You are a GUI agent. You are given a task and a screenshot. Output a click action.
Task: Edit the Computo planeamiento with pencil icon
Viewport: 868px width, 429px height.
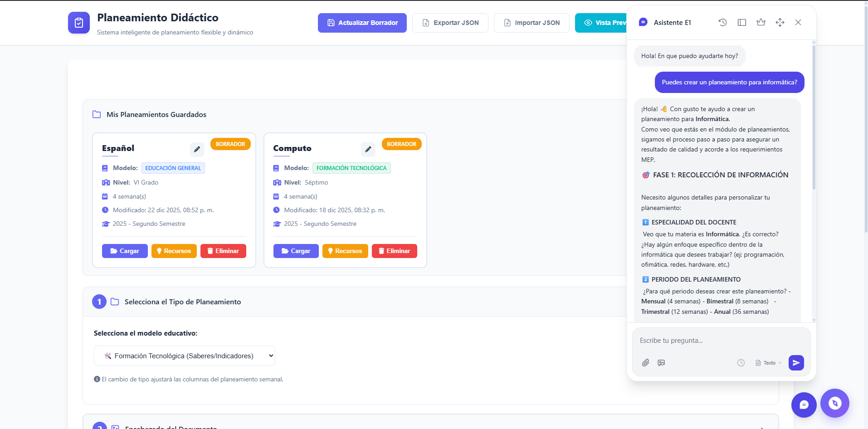click(368, 149)
